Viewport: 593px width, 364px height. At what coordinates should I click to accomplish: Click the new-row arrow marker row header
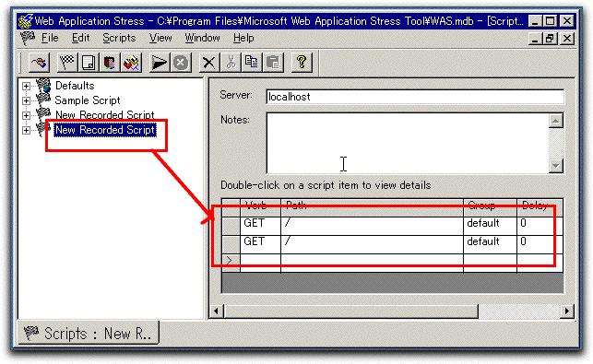coord(231,263)
